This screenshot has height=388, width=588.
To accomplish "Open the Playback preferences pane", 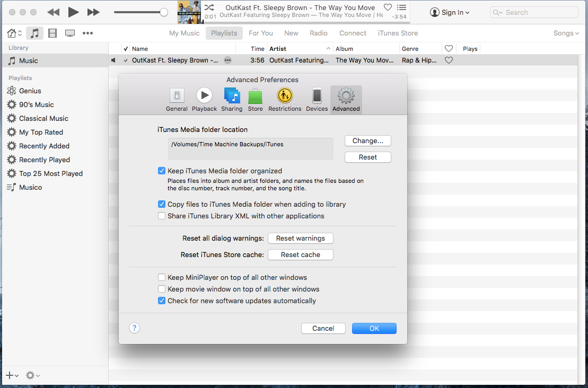I will pos(204,100).
